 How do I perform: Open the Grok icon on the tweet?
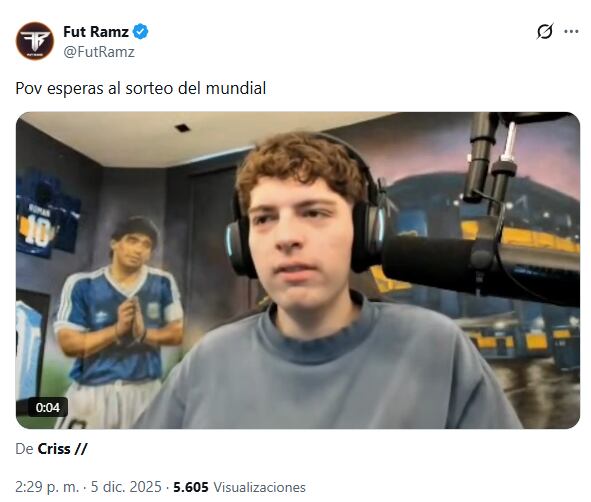(x=545, y=31)
